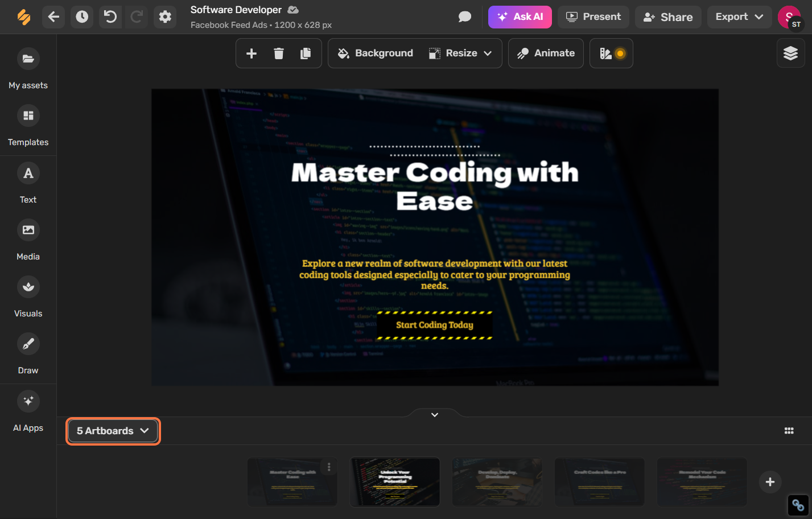Image resolution: width=812 pixels, height=519 pixels.
Task: Select the Text tool in sidebar
Action: tap(28, 183)
